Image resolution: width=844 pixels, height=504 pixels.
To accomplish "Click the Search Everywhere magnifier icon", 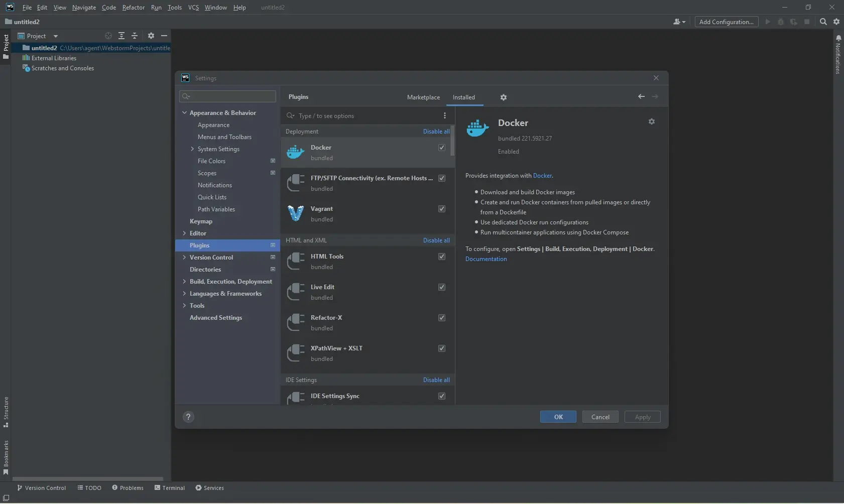I will [x=823, y=22].
